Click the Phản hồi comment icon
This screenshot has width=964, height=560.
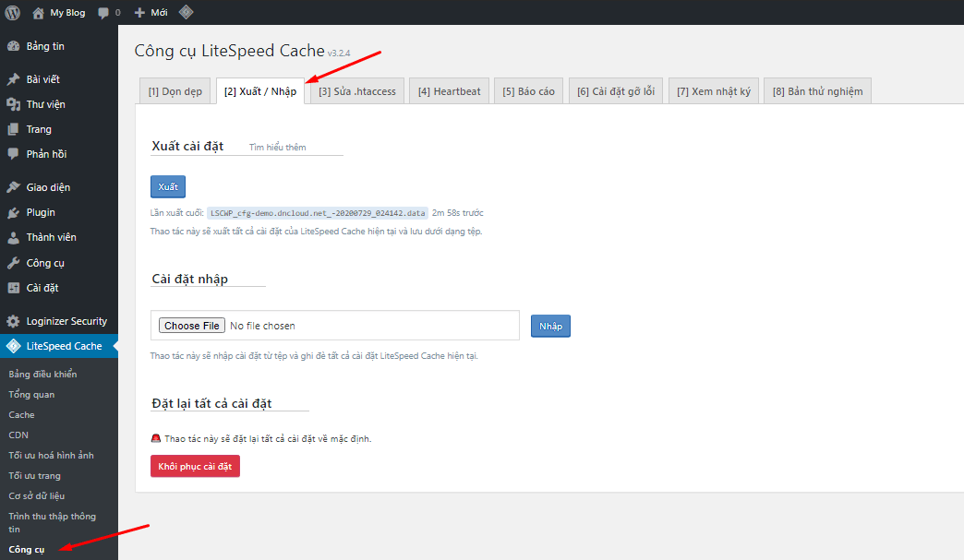(13, 154)
